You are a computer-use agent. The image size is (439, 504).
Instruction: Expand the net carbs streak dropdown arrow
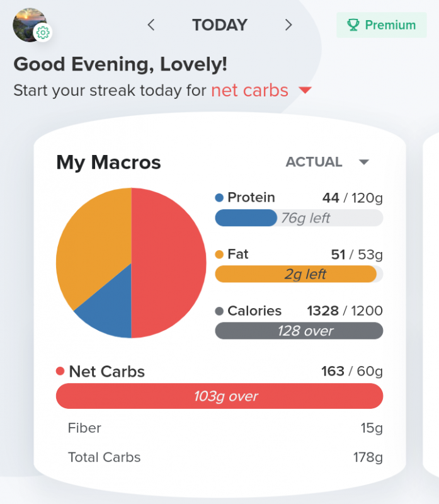tap(305, 91)
